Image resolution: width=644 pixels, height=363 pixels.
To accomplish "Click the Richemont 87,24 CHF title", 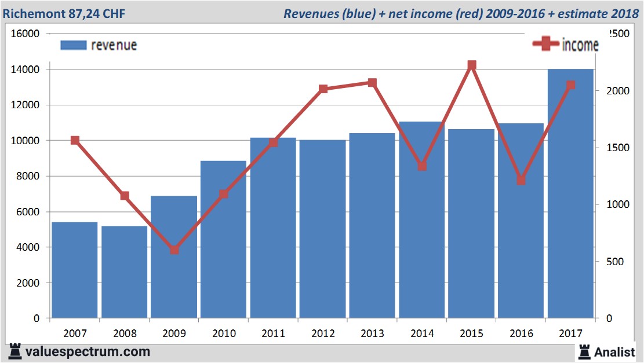I will point(63,13).
